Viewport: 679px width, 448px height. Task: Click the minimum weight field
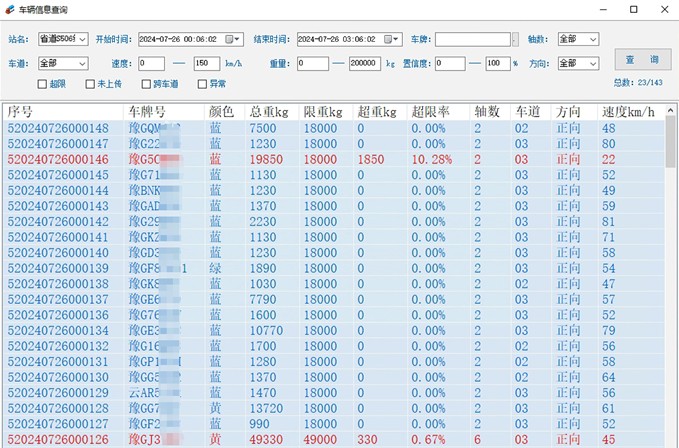[313, 64]
